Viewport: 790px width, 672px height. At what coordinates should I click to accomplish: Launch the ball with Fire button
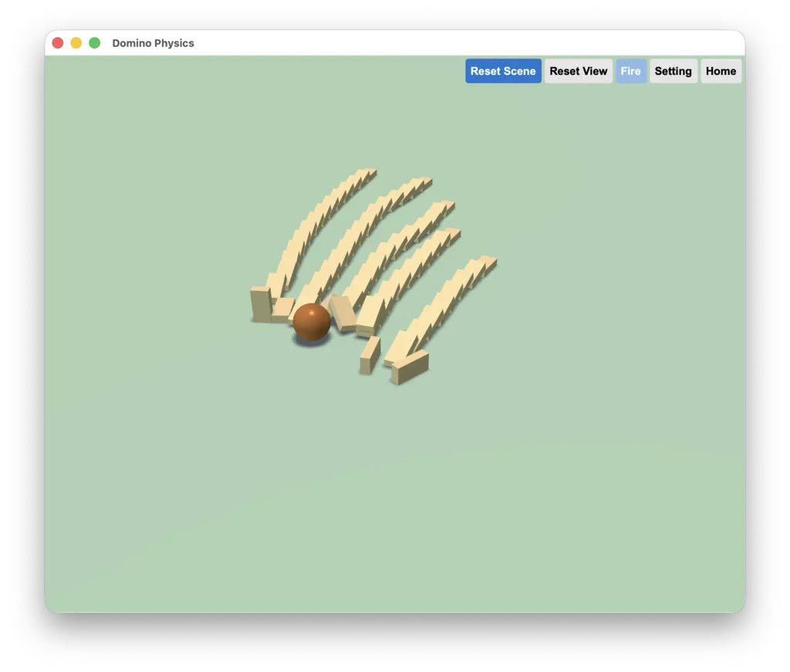coord(630,71)
